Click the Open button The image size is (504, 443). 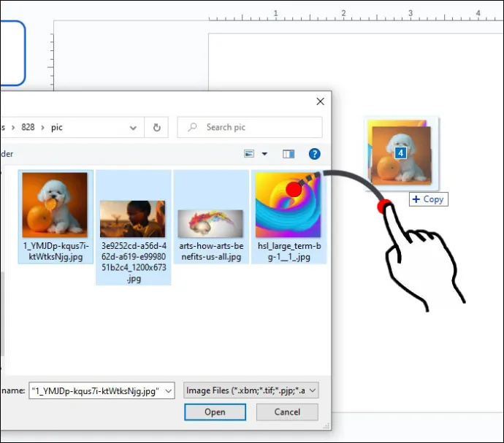[215, 412]
